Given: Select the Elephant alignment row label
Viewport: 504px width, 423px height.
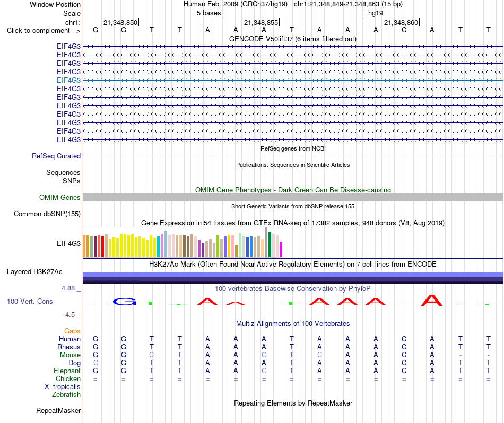Looking at the screenshot, I should click(67, 371).
